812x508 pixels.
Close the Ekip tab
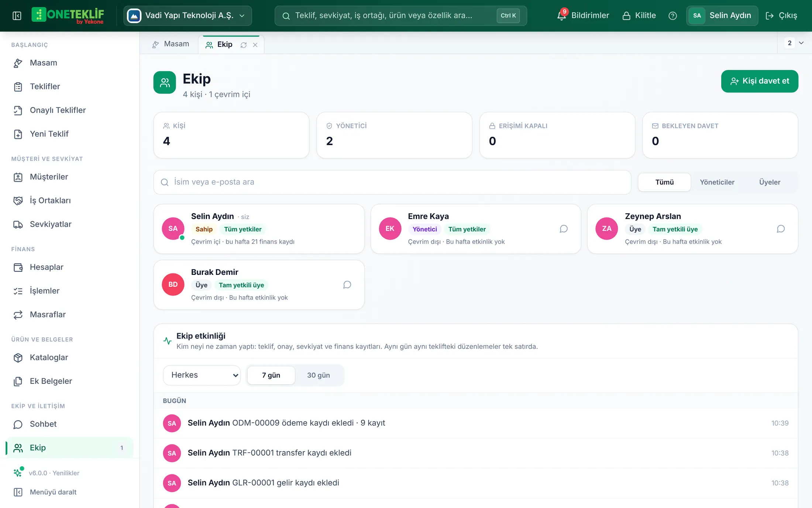click(x=255, y=45)
